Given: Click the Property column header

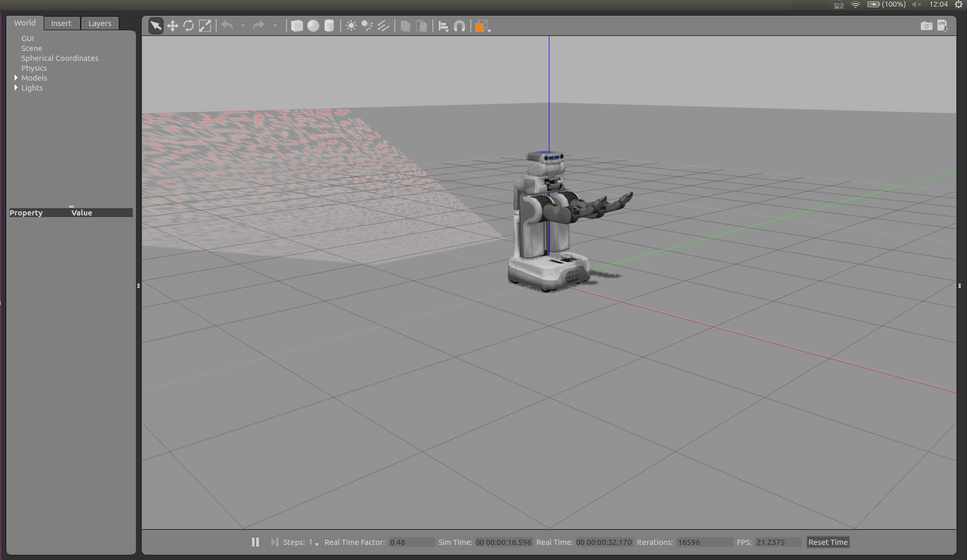Looking at the screenshot, I should pos(26,213).
